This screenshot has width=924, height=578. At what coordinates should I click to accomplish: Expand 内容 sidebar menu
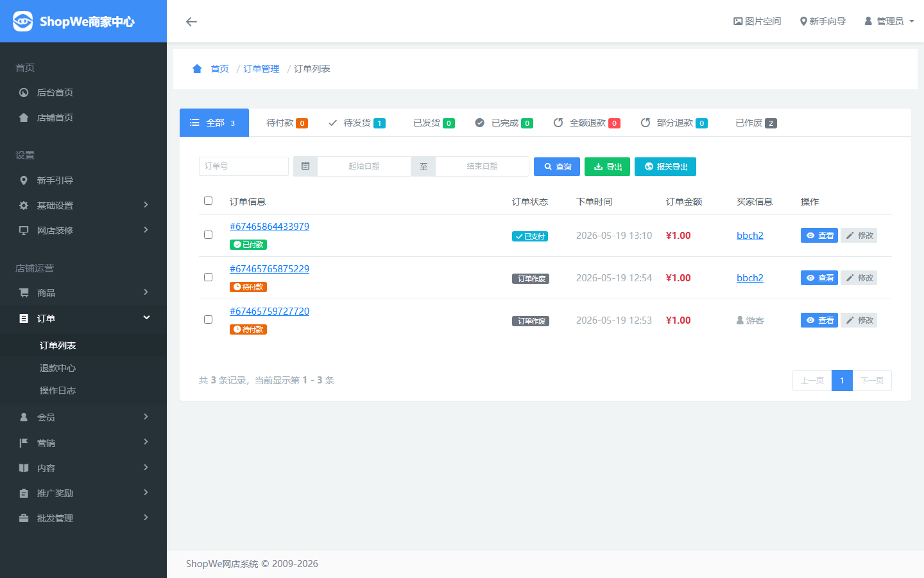[x=83, y=468]
